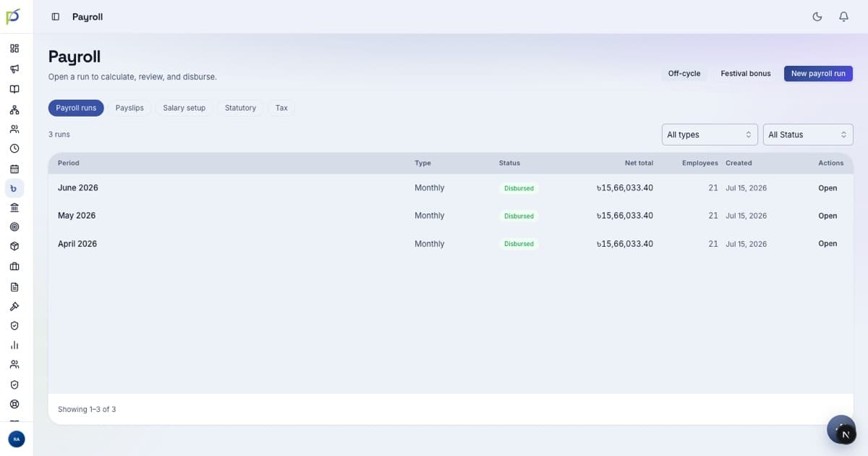Screen dimensions: 868x456
Task: Click the Type column header
Action: click(422, 164)
